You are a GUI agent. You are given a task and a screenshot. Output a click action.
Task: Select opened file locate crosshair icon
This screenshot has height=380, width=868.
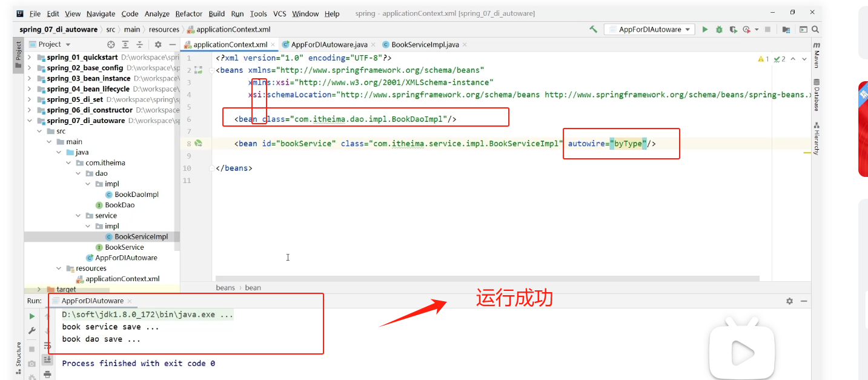coord(111,44)
